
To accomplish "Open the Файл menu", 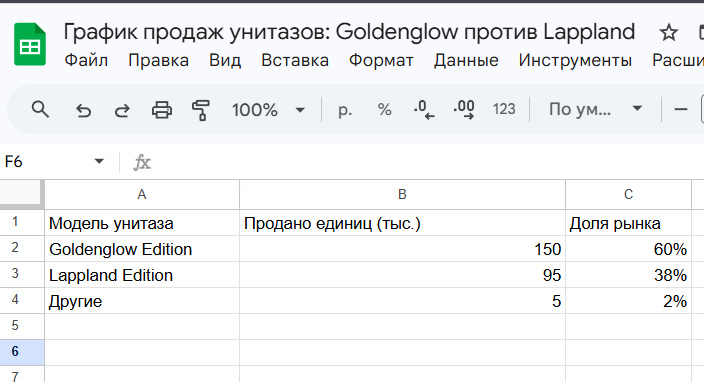I will coord(86,60).
